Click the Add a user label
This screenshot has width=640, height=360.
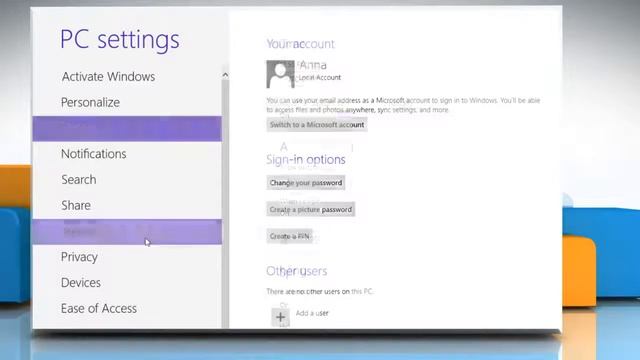point(312,313)
